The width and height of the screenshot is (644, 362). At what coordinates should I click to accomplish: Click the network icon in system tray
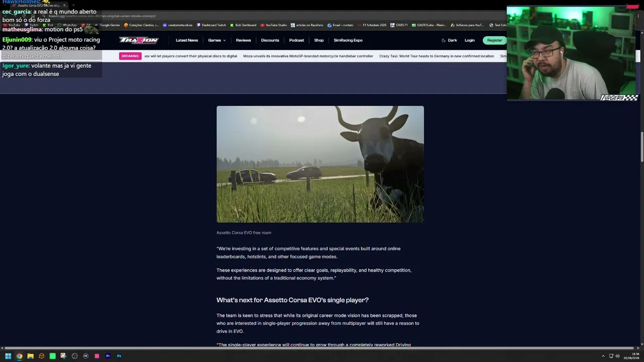611,356
